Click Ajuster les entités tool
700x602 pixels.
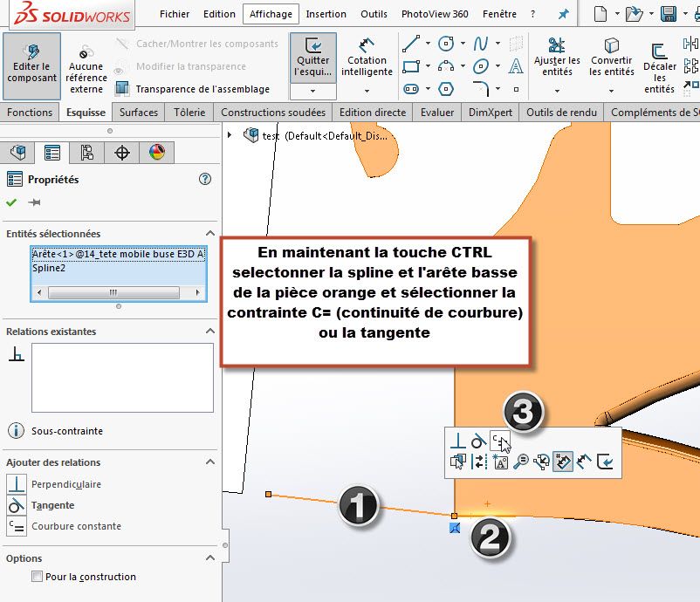(557, 58)
